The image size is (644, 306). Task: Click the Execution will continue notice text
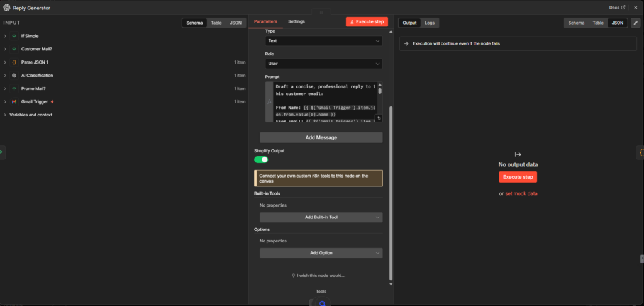[457, 43]
